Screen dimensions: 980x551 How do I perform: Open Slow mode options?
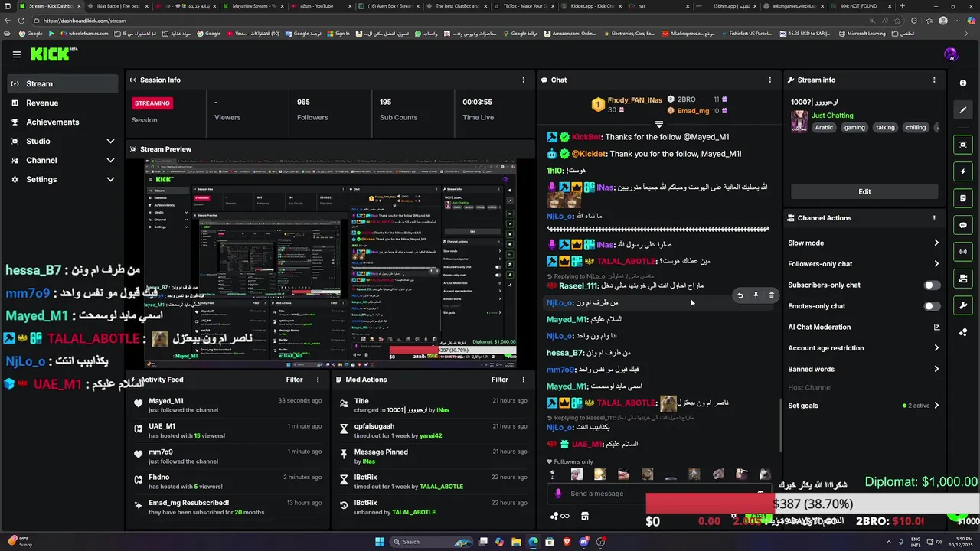(864, 243)
